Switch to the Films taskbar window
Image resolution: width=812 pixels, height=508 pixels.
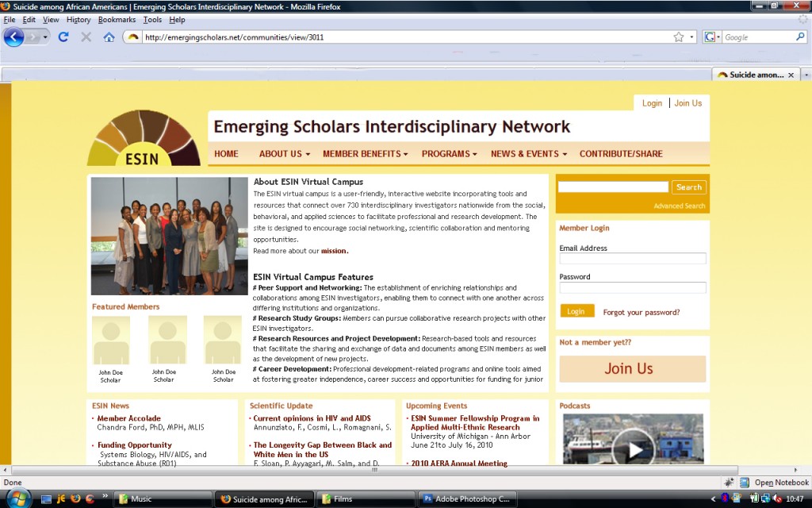pos(366,499)
